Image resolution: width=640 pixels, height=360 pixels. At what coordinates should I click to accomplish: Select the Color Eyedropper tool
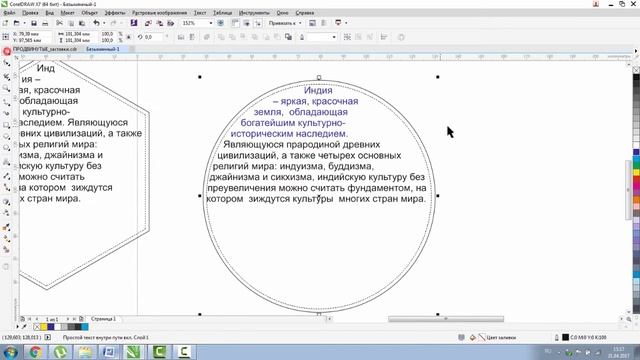[x=7, y=227]
